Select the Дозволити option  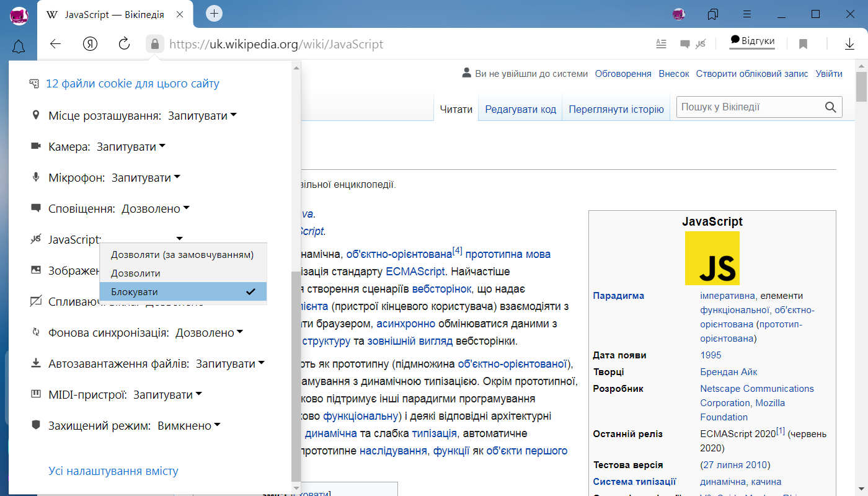(x=183, y=273)
